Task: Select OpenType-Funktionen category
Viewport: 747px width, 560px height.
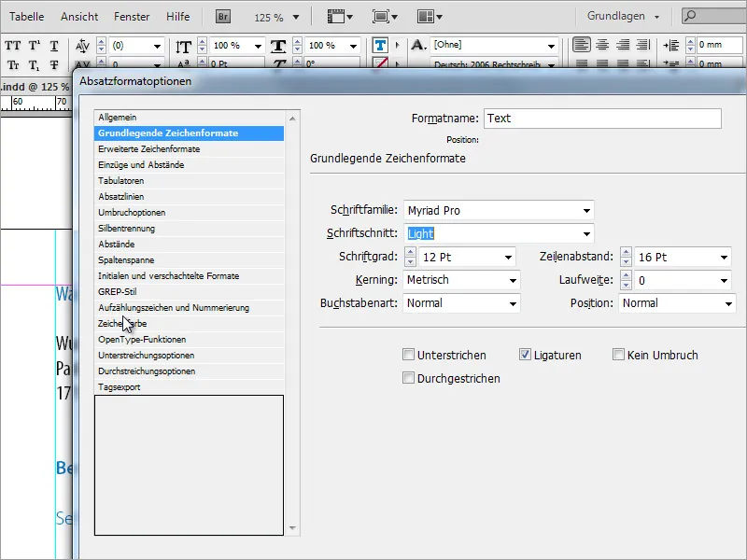Action: [x=190, y=340]
